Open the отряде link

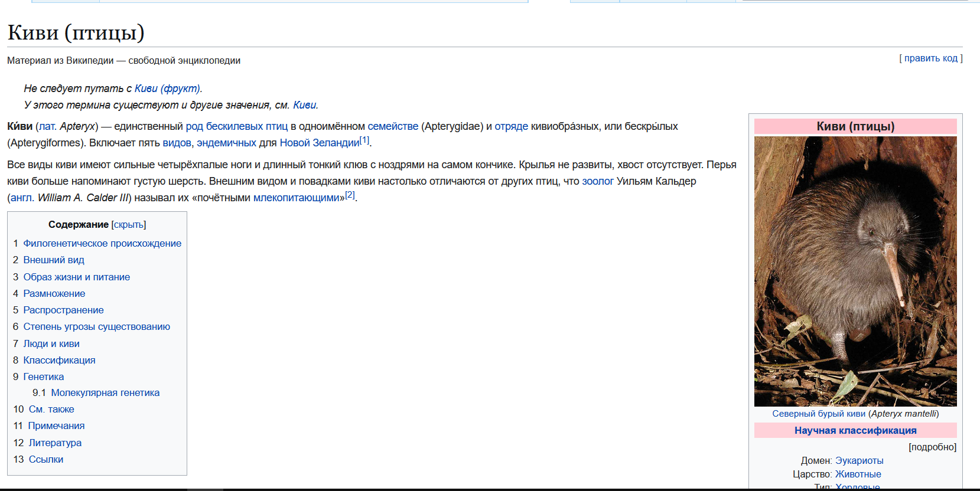[x=512, y=126]
